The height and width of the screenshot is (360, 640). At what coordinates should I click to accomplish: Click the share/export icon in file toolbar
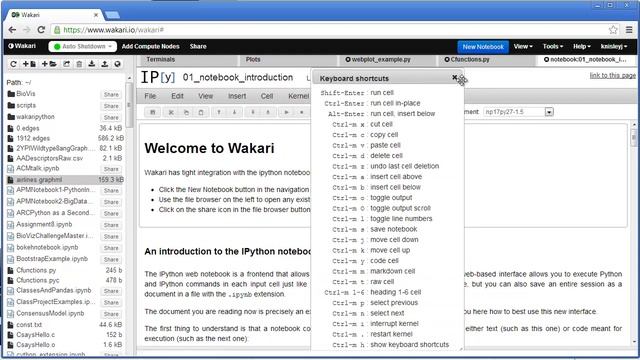(67, 64)
